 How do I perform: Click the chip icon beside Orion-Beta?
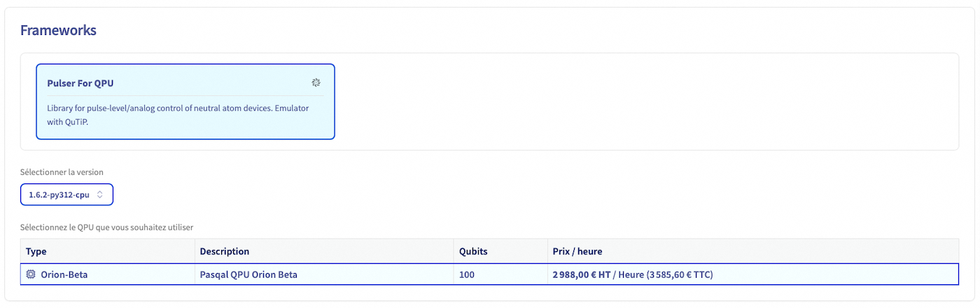31,274
